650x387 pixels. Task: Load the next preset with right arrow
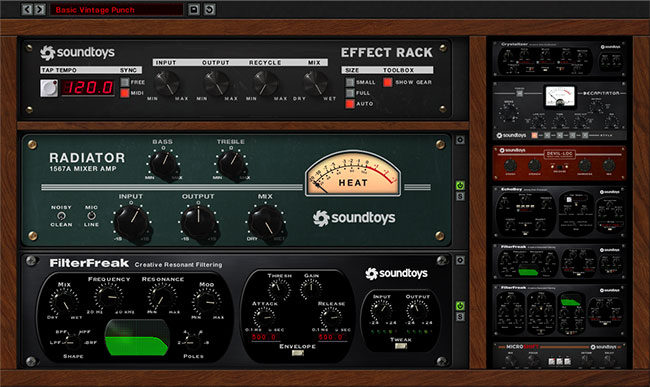pyautogui.click(x=39, y=10)
